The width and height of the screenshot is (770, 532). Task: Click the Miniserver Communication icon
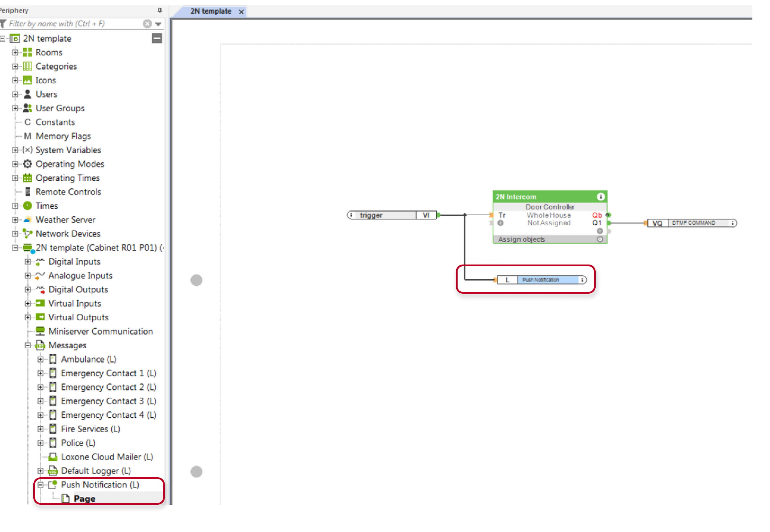[40, 331]
